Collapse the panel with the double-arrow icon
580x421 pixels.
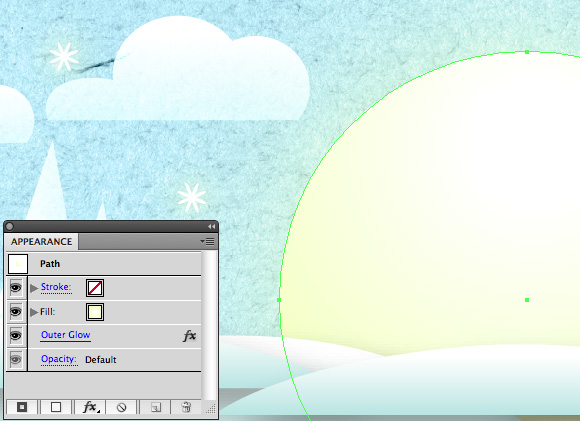(x=211, y=226)
